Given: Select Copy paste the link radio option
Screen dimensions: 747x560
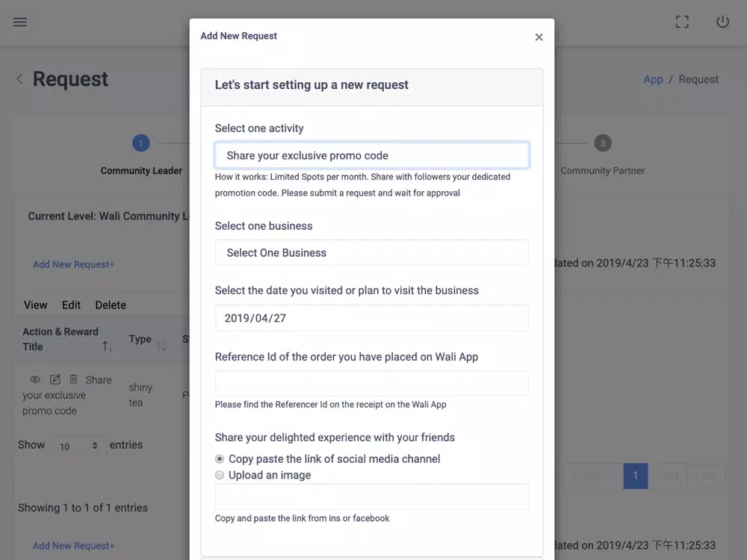Looking at the screenshot, I should [x=219, y=459].
